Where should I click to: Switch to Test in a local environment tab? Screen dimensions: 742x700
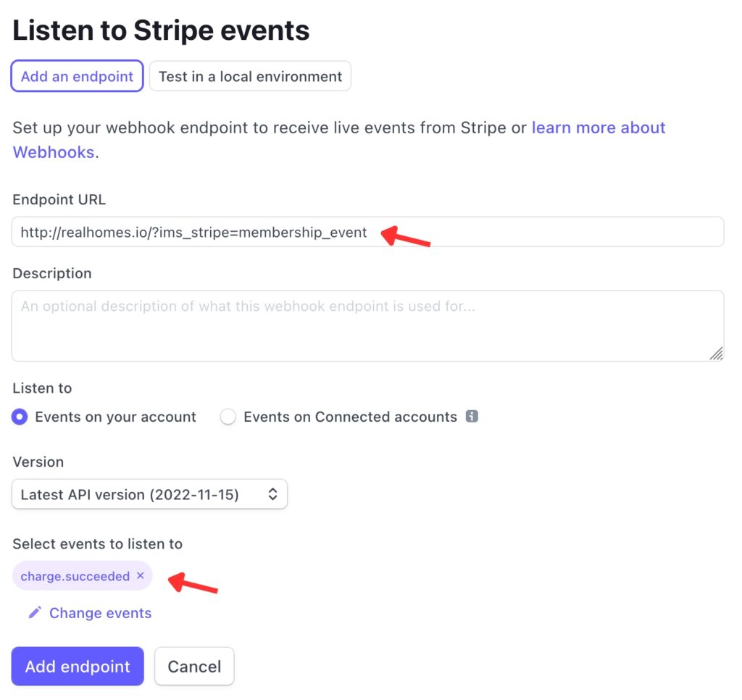250,76
